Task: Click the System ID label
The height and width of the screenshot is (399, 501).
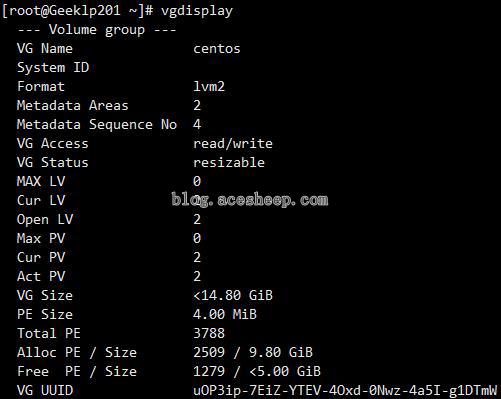Action: coord(53,68)
